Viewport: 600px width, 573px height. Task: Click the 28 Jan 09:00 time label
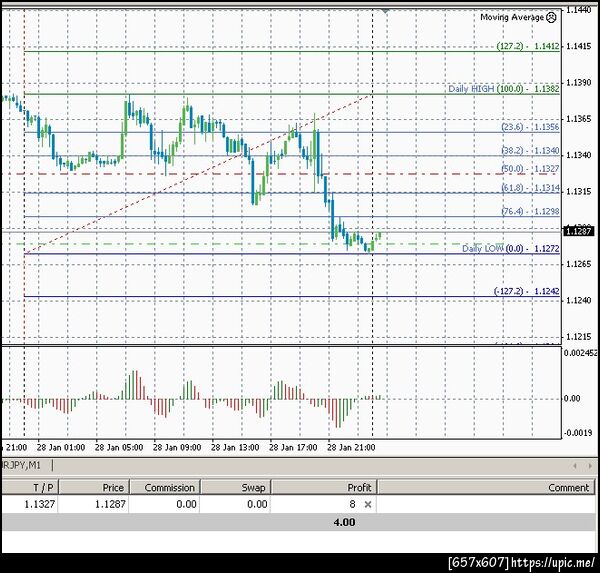[x=177, y=447]
